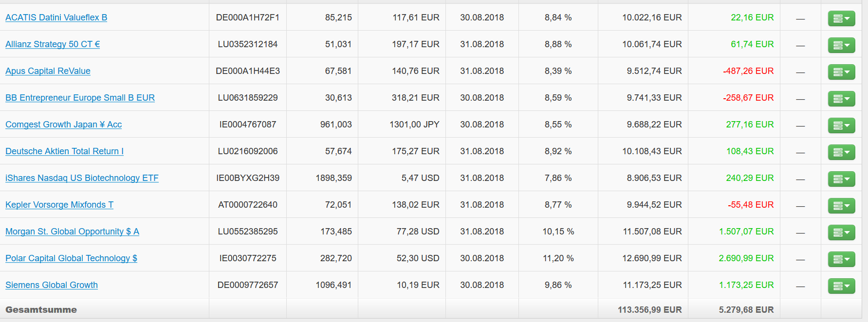
Task: Follow the Comgest Growth Japan ¥ Acc link
Action: click(63, 125)
